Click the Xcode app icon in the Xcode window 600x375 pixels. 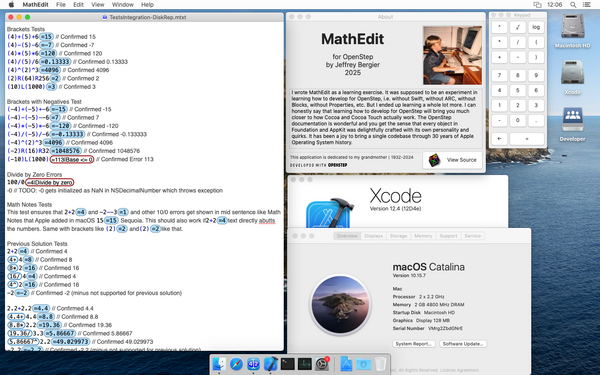pos(329,212)
